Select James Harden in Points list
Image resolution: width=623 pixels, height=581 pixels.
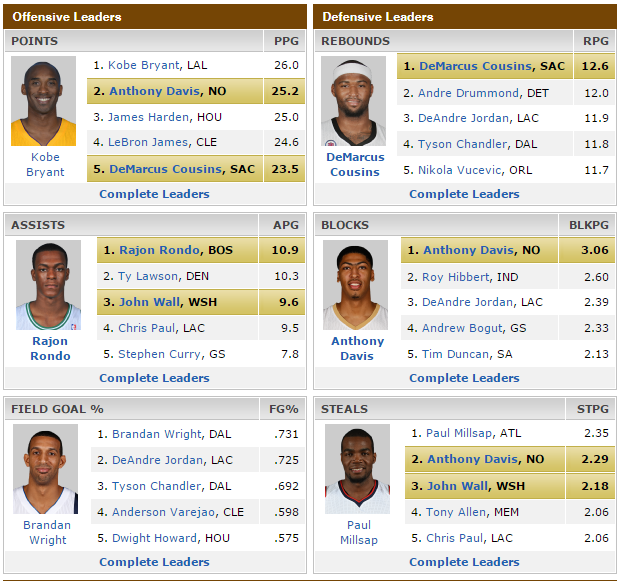click(149, 117)
